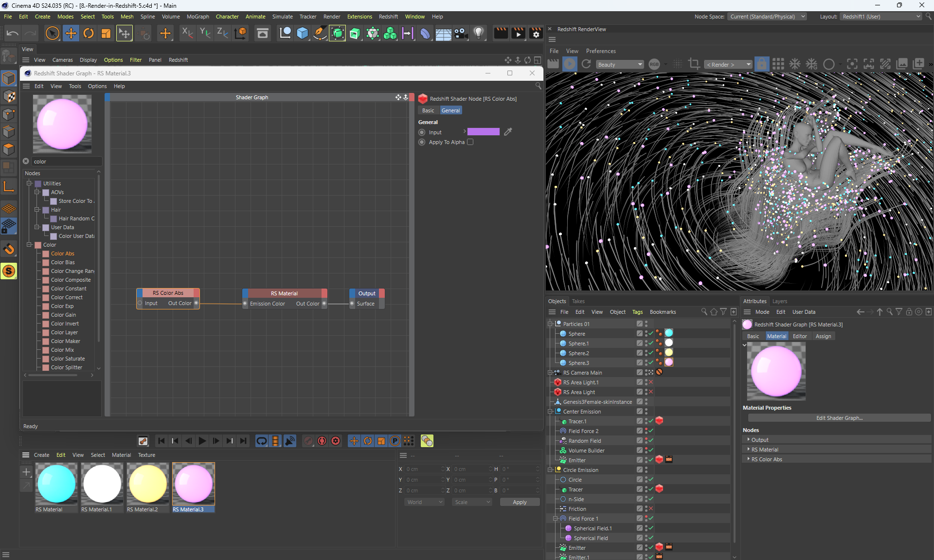Enable Apply To Alpha checkbox
Viewport: 934px width, 560px height.
pyautogui.click(x=470, y=142)
